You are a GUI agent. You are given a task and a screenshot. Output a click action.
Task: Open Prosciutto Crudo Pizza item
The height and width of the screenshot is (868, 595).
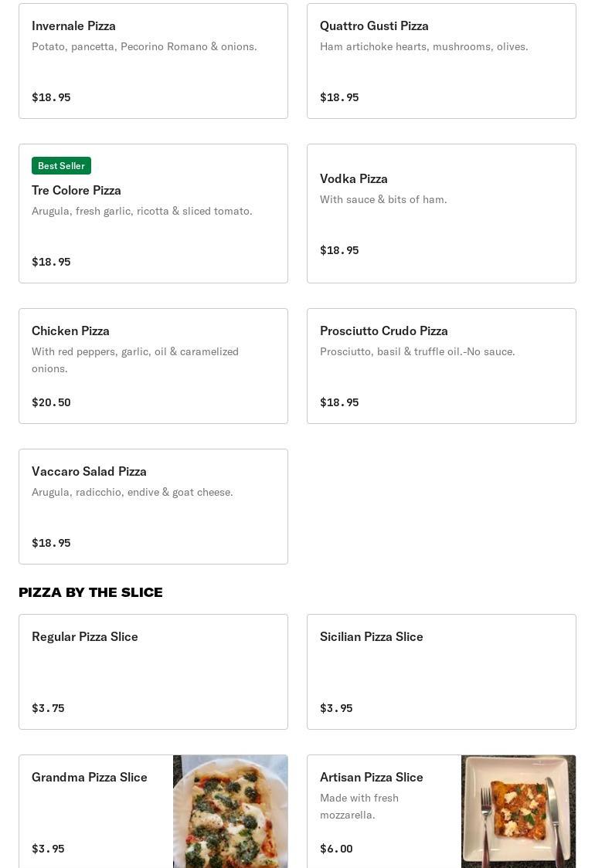(x=441, y=366)
